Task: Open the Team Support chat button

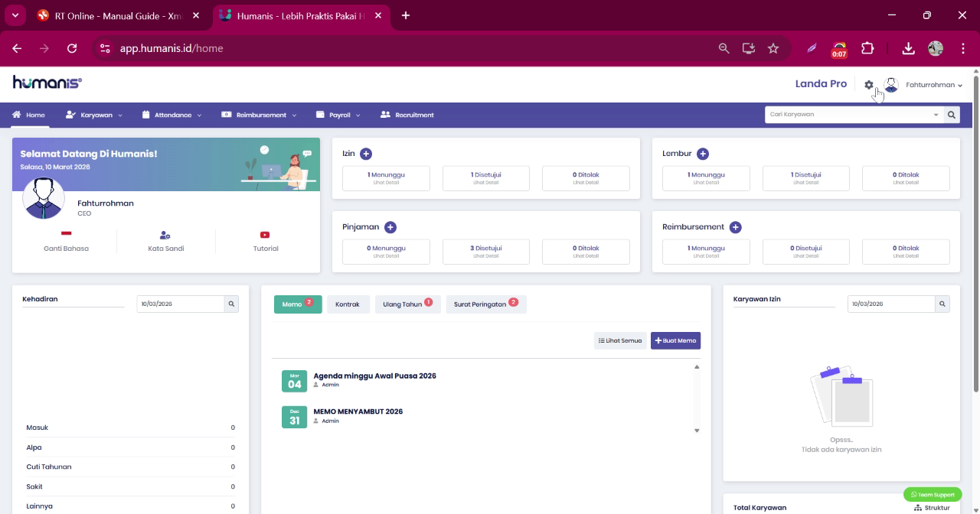Action: (x=932, y=495)
